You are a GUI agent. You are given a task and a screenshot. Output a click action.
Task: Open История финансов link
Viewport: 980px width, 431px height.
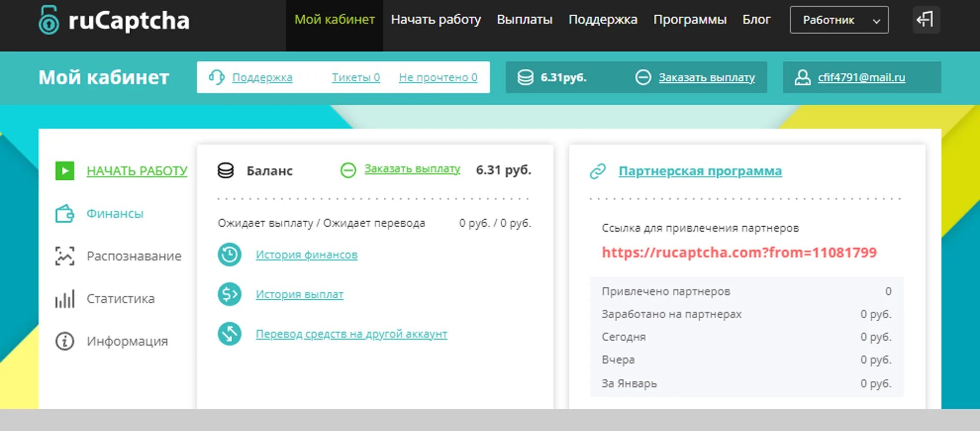(x=307, y=254)
